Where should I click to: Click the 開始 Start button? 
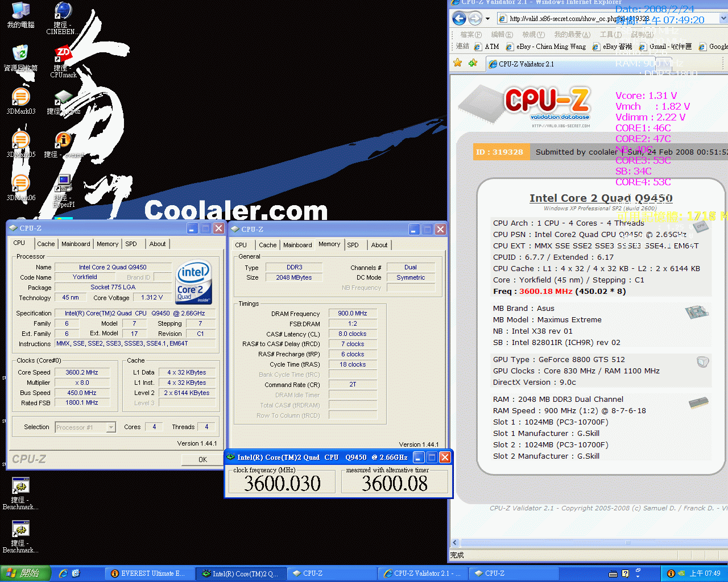(26, 573)
